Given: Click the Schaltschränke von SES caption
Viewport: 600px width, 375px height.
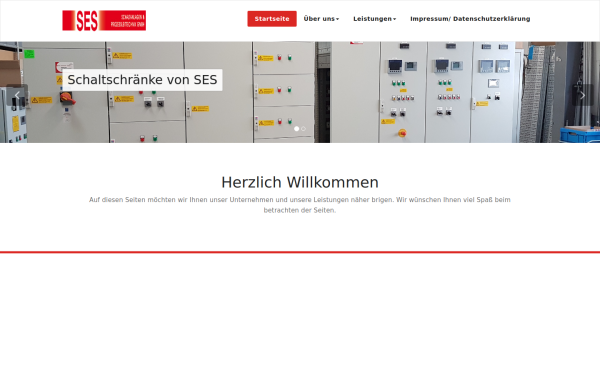Looking at the screenshot, I should 142,80.
